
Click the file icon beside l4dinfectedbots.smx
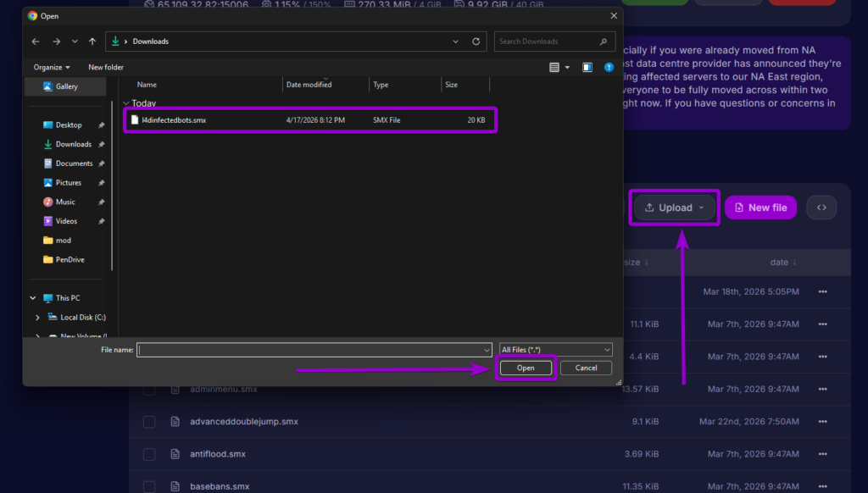click(x=136, y=119)
